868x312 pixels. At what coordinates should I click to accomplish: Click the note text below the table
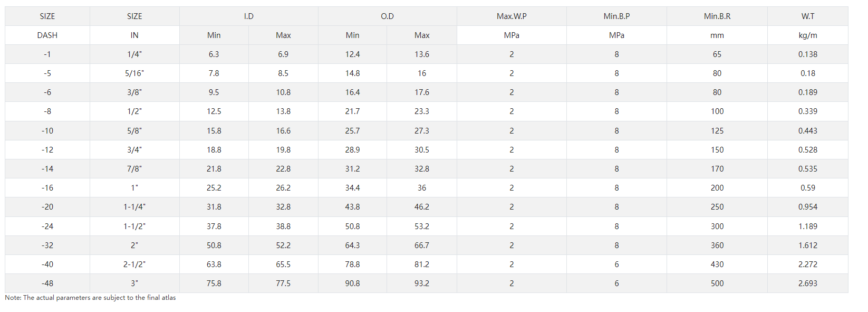tap(90, 298)
